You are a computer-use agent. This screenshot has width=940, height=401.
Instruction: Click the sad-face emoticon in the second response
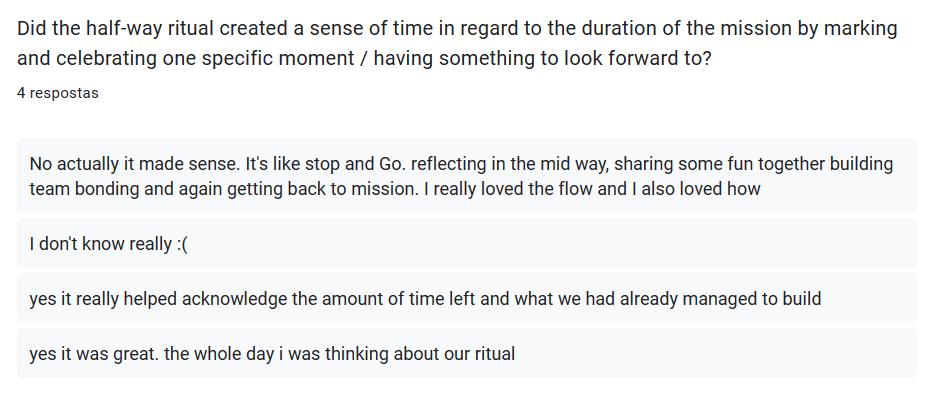[181, 244]
